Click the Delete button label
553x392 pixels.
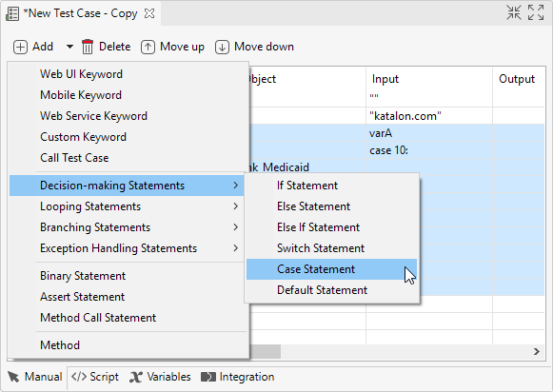tap(114, 47)
